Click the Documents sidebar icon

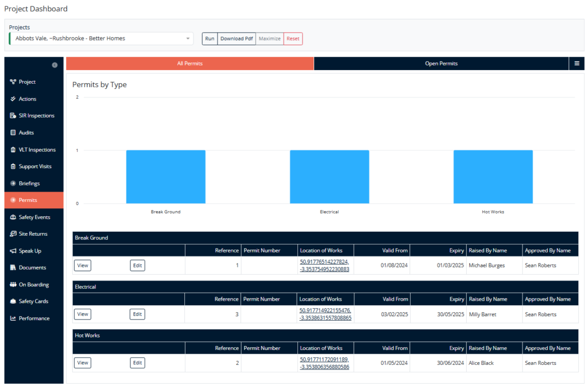[x=13, y=267]
